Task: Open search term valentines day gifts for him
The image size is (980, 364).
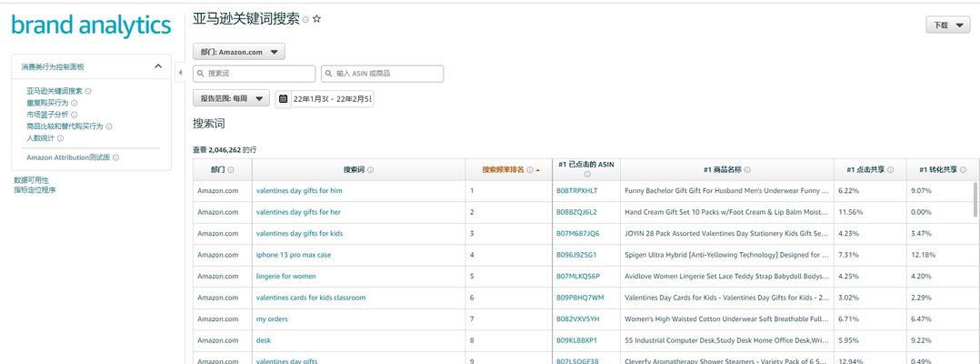Action: pyautogui.click(x=299, y=191)
